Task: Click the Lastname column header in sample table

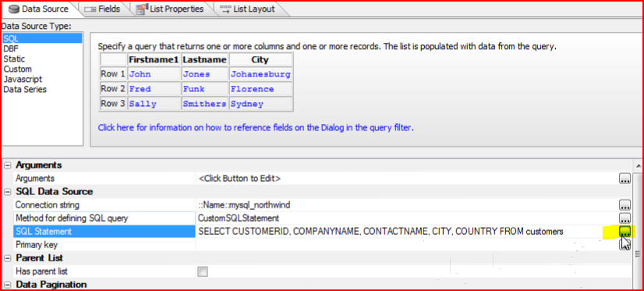Action: tap(204, 59)
